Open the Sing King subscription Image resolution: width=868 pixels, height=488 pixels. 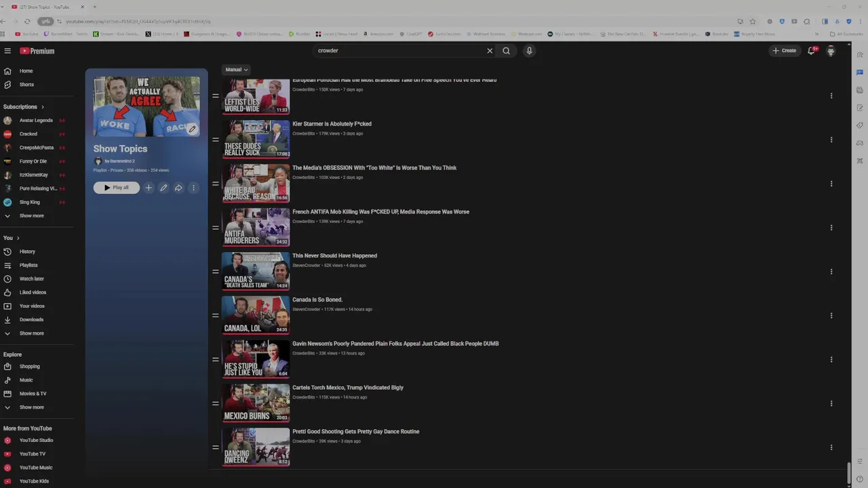pyautogui.click(x=30, y=202)
